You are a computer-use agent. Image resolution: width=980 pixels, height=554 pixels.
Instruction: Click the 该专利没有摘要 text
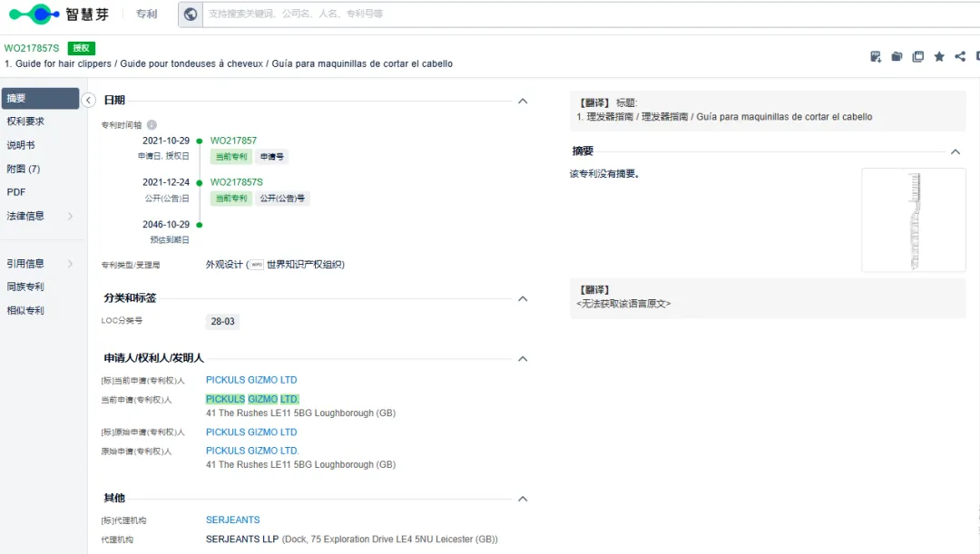[x=604, y=173]
